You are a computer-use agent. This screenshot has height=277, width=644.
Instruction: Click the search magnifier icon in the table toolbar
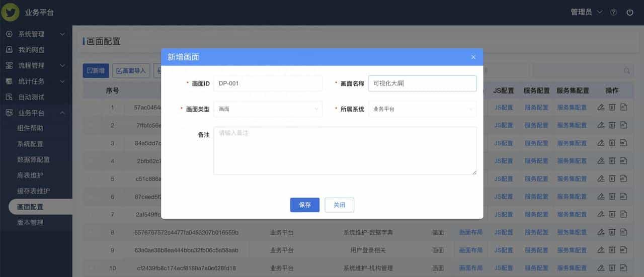click(x=626, y=71)
